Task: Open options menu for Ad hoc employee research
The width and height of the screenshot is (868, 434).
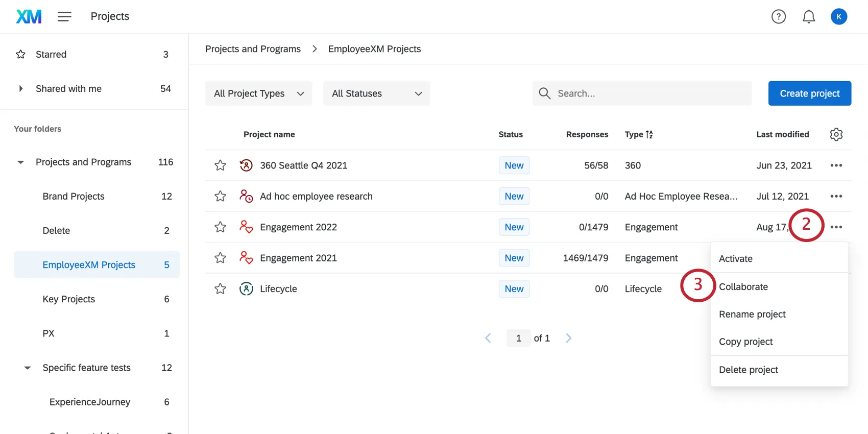Action: click(836, 196)
